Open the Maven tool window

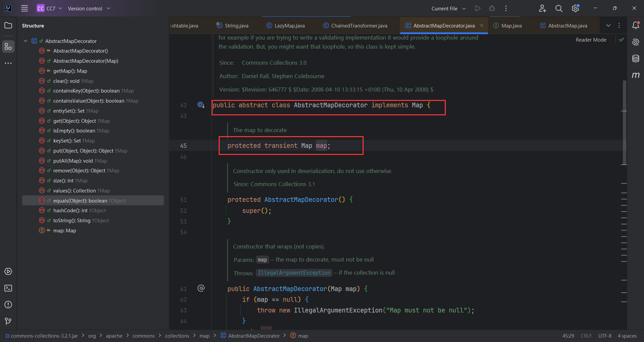[636, 75]
